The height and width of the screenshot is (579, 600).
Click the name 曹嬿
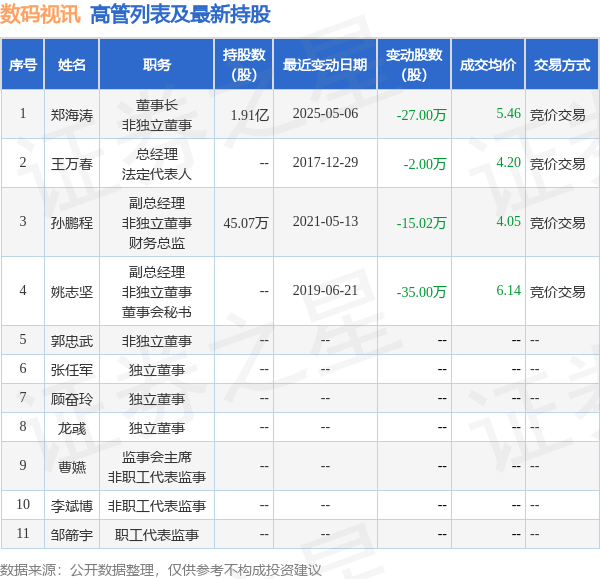click(72, 467)
